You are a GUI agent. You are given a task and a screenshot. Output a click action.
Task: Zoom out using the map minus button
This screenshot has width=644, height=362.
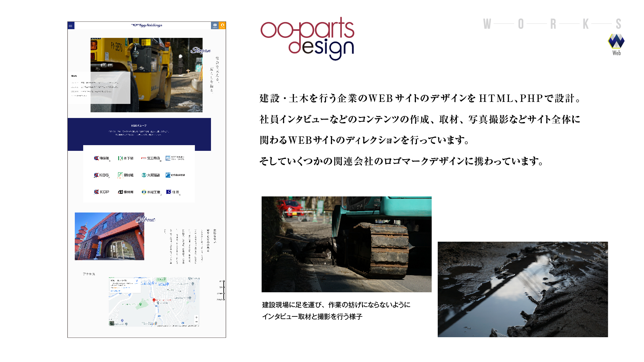(x=197, y=322)
